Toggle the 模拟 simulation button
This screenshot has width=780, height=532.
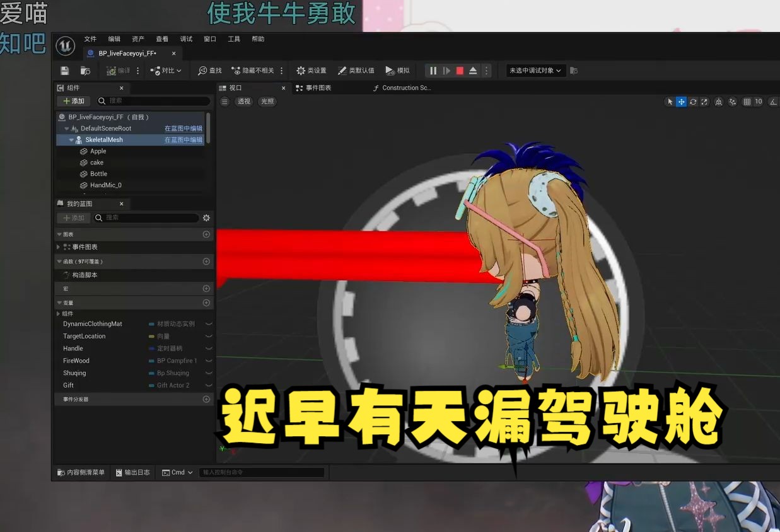[x=398, y=71]
